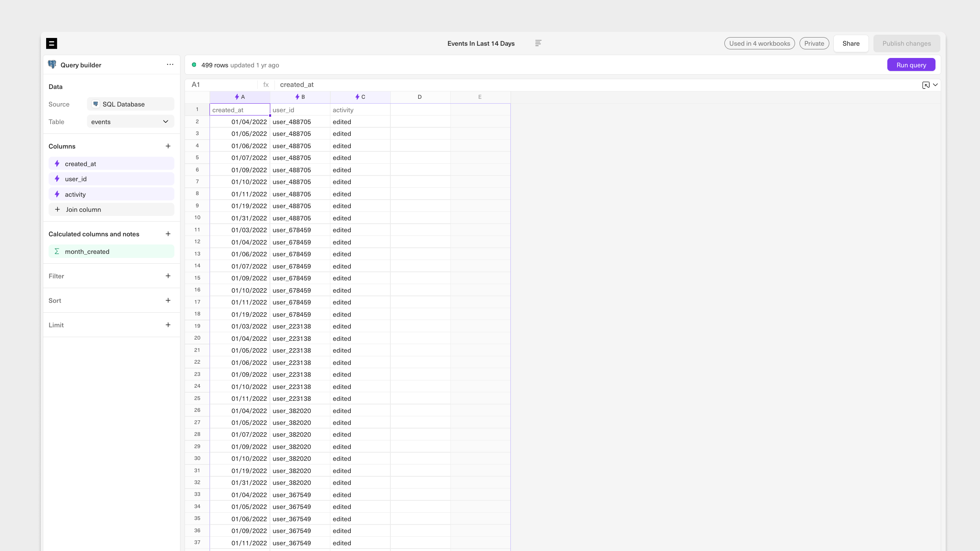980x551 pixels.
Task: Expand the chevron next to formula bar
Action: [935, 85]
